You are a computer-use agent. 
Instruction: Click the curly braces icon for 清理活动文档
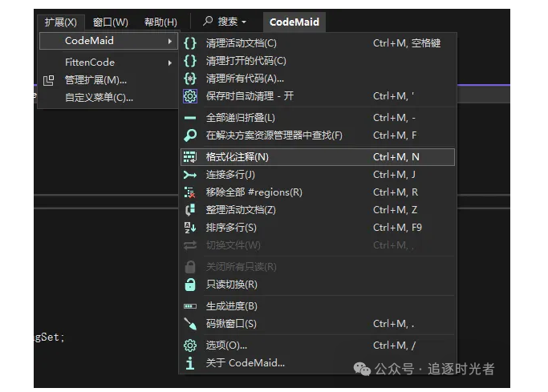(190, 43)
